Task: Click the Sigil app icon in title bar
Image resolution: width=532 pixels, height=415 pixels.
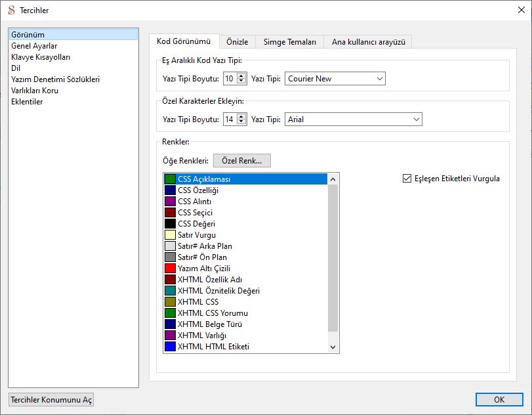Action: pyautogui.click(x=12, y=11)
